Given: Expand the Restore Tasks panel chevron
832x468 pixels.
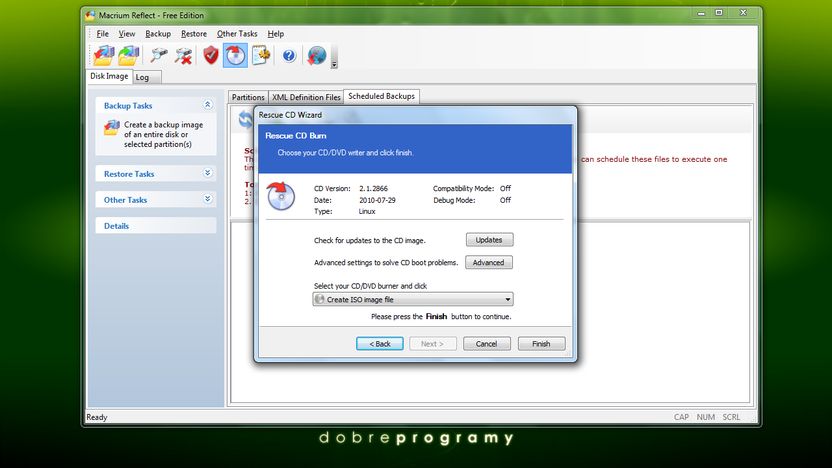Looking at the screenshot, I should coord(207,173).
